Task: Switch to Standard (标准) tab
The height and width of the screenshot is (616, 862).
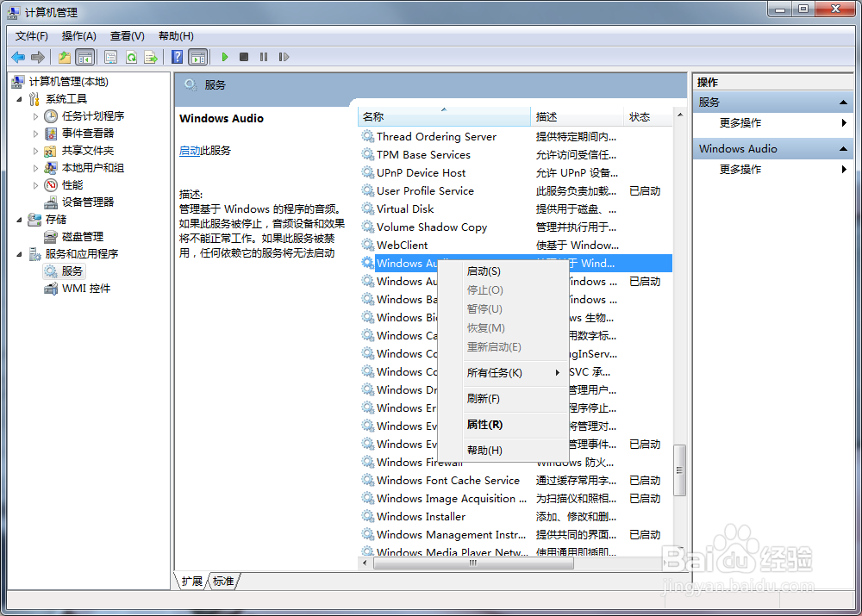Action: [x=223, y=582]
